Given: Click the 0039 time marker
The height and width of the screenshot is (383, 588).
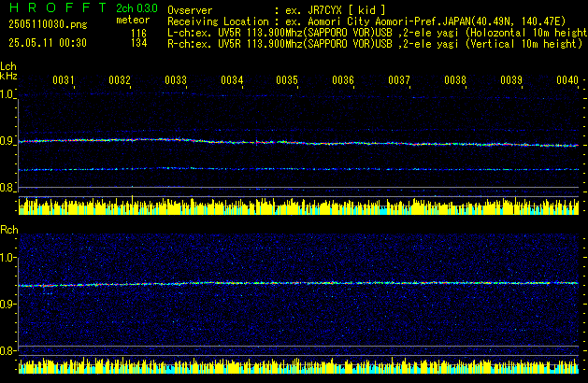Looking at the screenshot, I should pyautogui.click(x=511, y=80).
